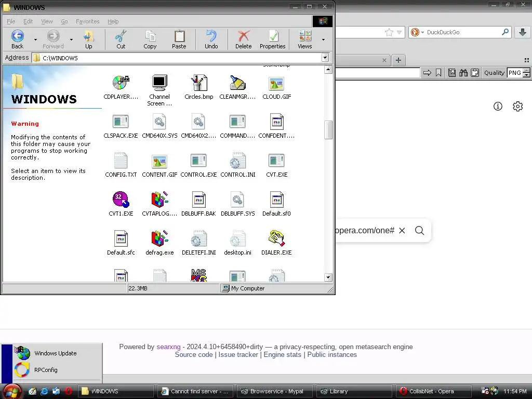Open the File menu
Viewport: 532px width, 399px height.
(x=11, y=21)
